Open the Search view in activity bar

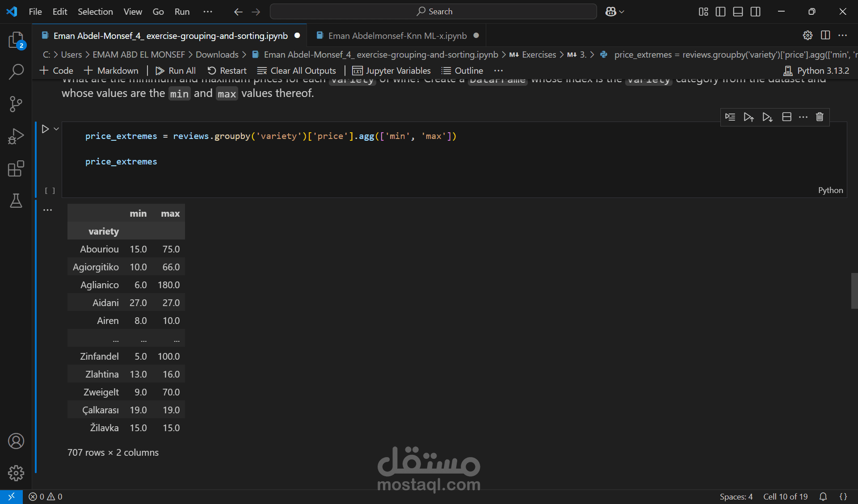pyautogui.click(x=16, y=71)
